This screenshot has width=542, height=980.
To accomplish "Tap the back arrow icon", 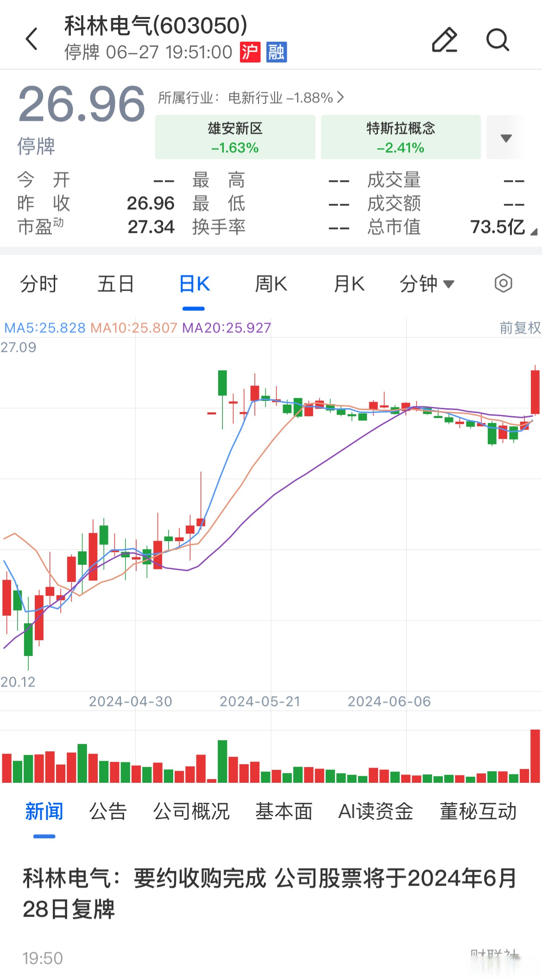I will click(x=32, y=39).
